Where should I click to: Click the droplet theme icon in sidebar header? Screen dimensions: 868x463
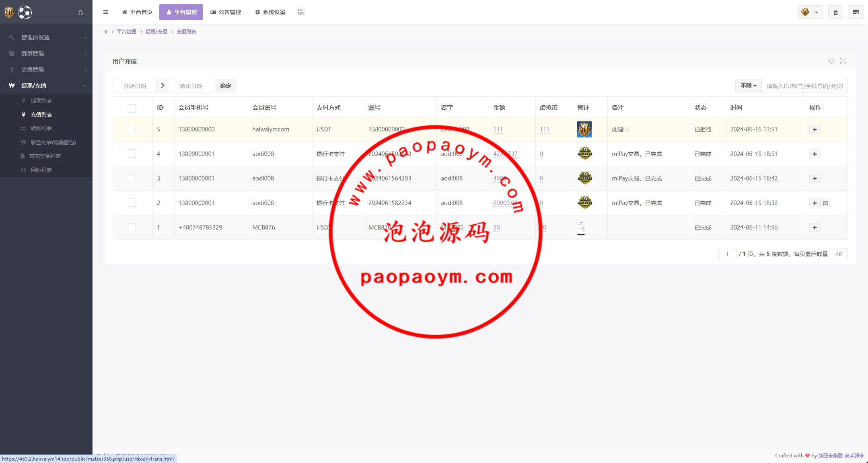[80, 12]
